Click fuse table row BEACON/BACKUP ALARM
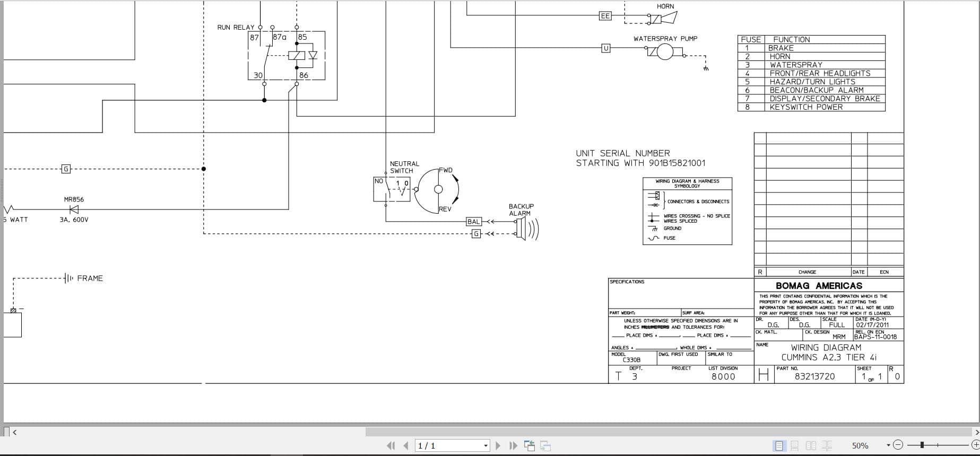The image size is (980, 456). coord(811,90)
